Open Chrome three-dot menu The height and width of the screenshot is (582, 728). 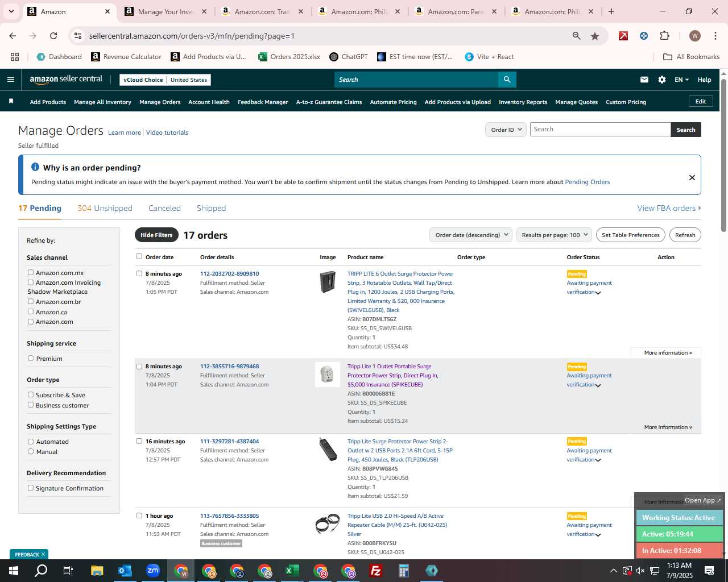pyautogui.click(x=714, y=36)
